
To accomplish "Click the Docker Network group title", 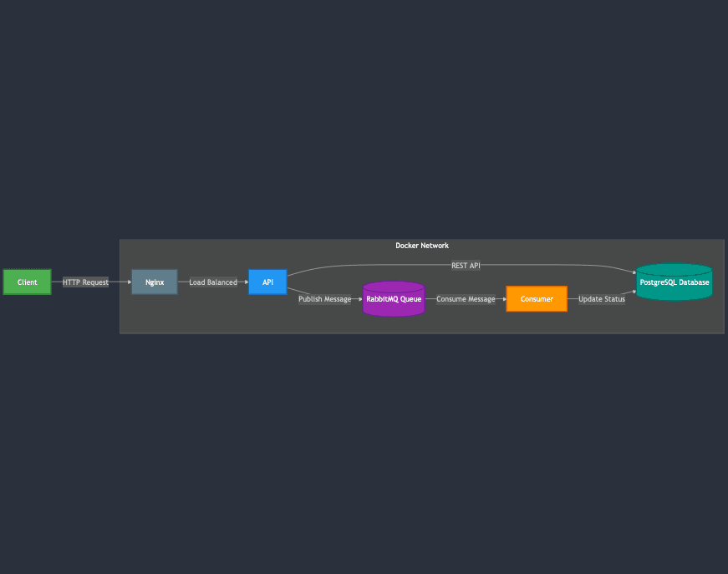I will (422, 246).
